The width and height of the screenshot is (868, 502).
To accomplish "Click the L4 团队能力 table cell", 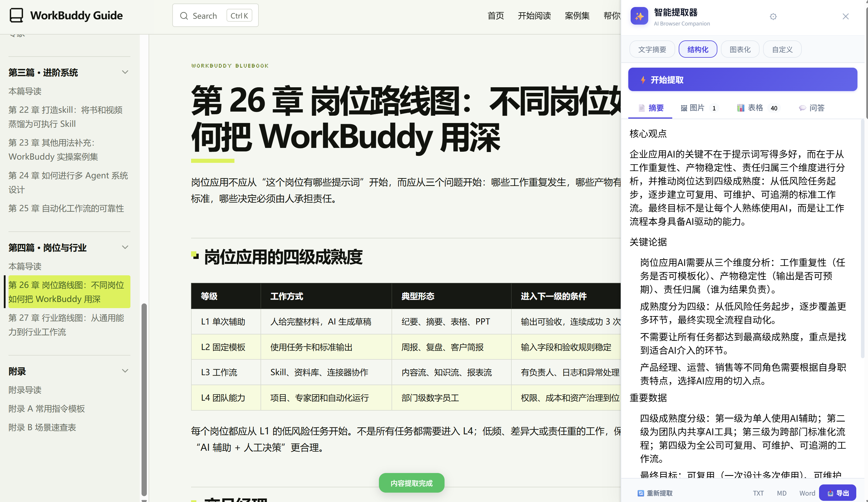I will click(x=226, y=398).
